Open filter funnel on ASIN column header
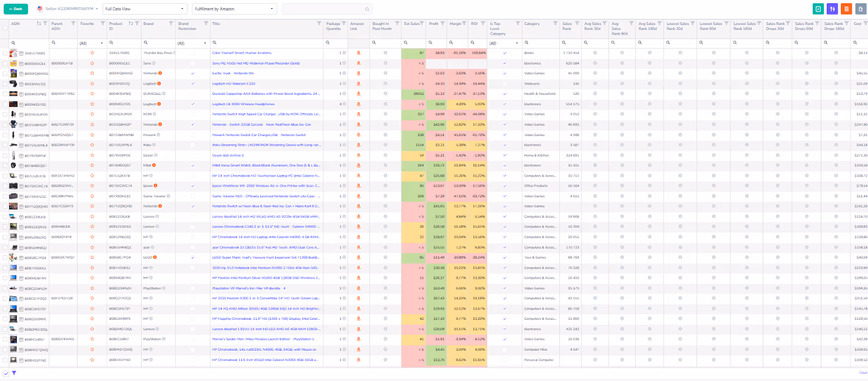Image resolution: width=868 pixels, height=381 pixels. point(45,23)
